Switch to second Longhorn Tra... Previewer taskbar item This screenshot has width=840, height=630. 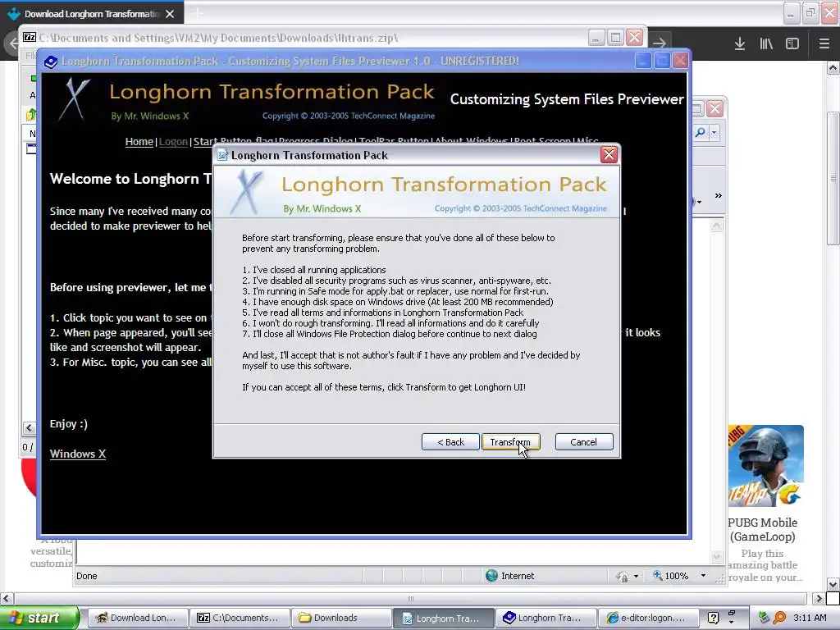pos(546,618)
